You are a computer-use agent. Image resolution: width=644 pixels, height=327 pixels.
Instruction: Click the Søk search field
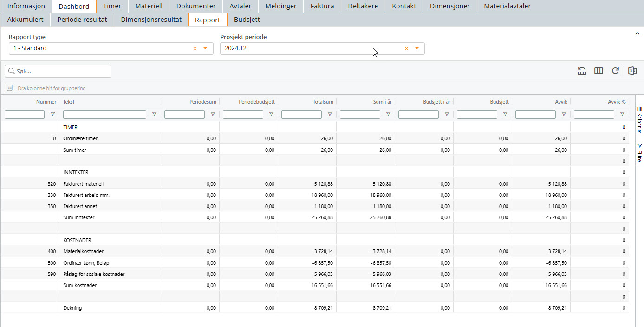(58, 71)
